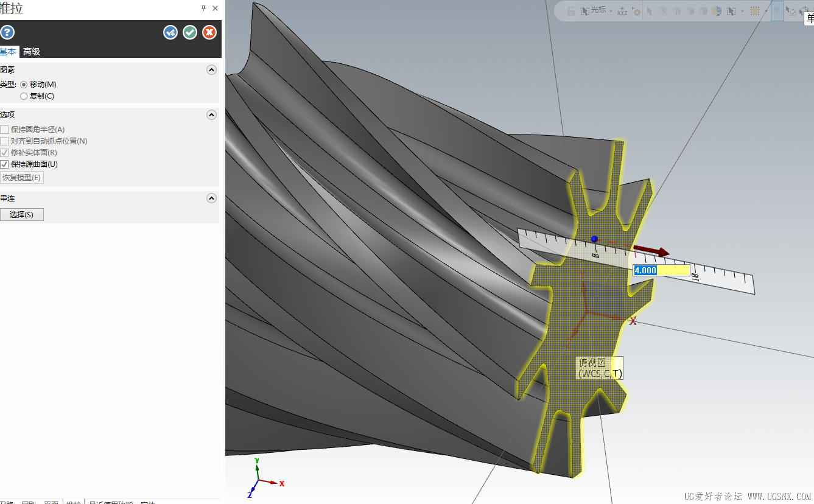Collapse the 图素 section
Viewport: 814px width, 504px height.
point(211,70)
